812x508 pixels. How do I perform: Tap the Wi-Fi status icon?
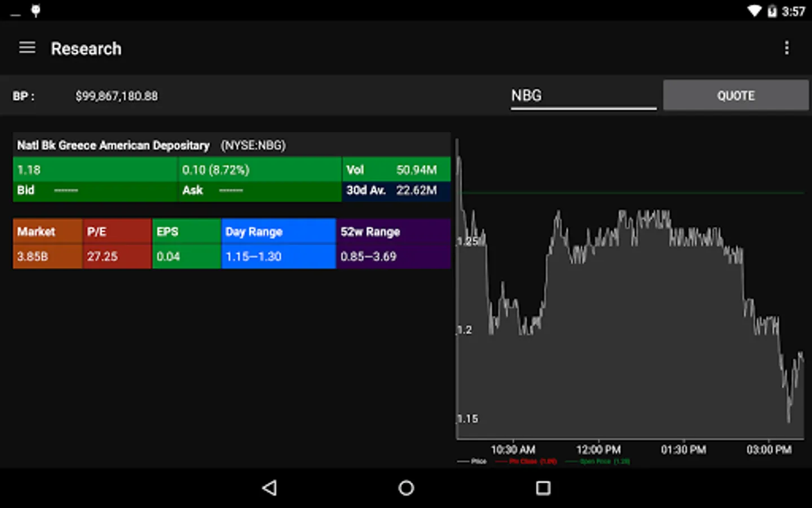[754, 11]
